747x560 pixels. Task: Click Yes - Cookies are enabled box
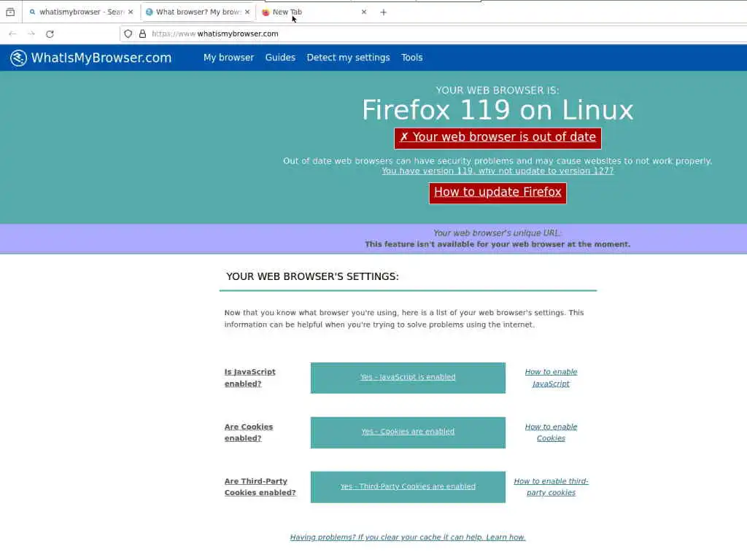[408, 432]
